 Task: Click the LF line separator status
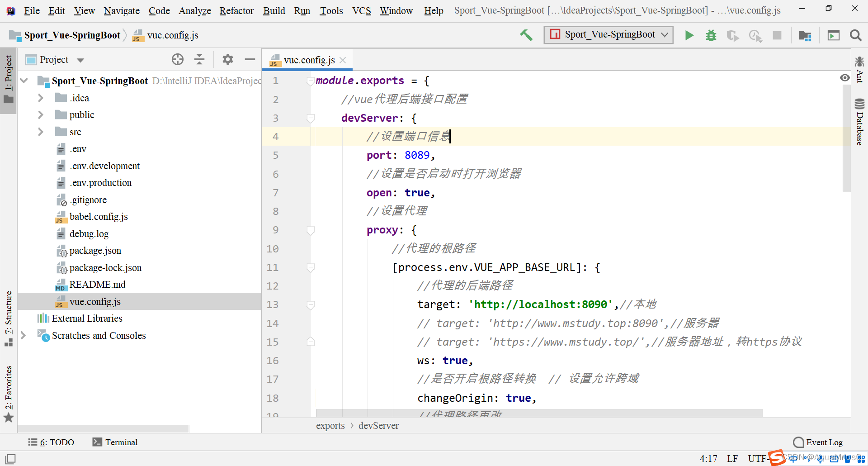pos(732,459)
